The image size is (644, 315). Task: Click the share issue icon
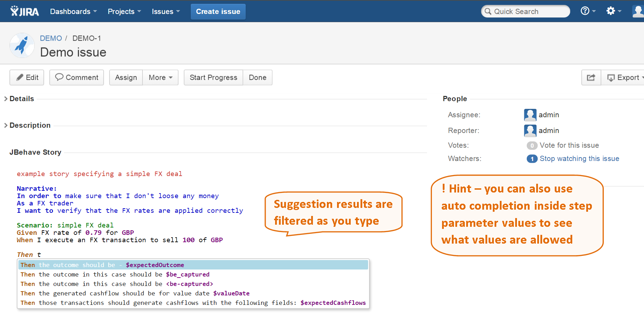point(591,77)
